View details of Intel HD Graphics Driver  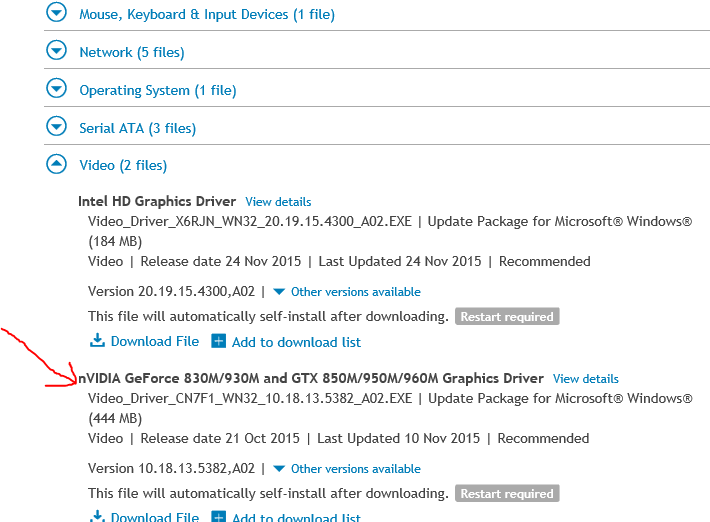click(x=278, y=201)
